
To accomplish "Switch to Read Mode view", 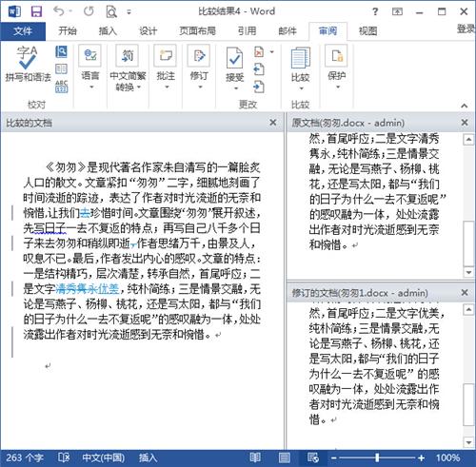I will (255, 457).
